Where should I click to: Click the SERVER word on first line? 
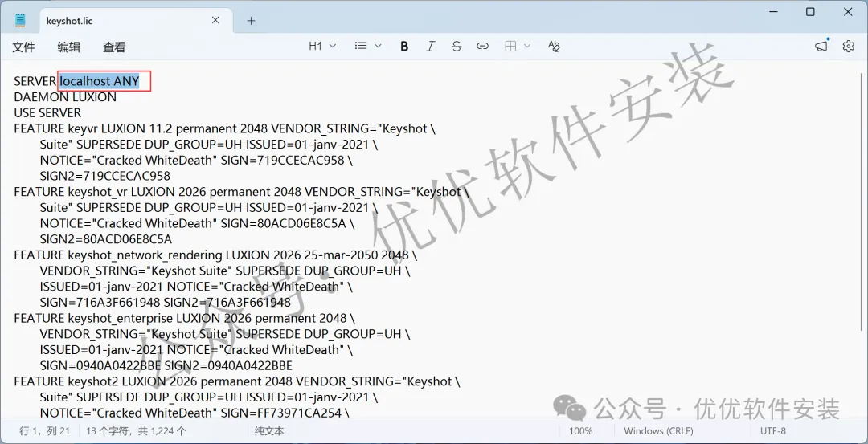tap(35, 81)
